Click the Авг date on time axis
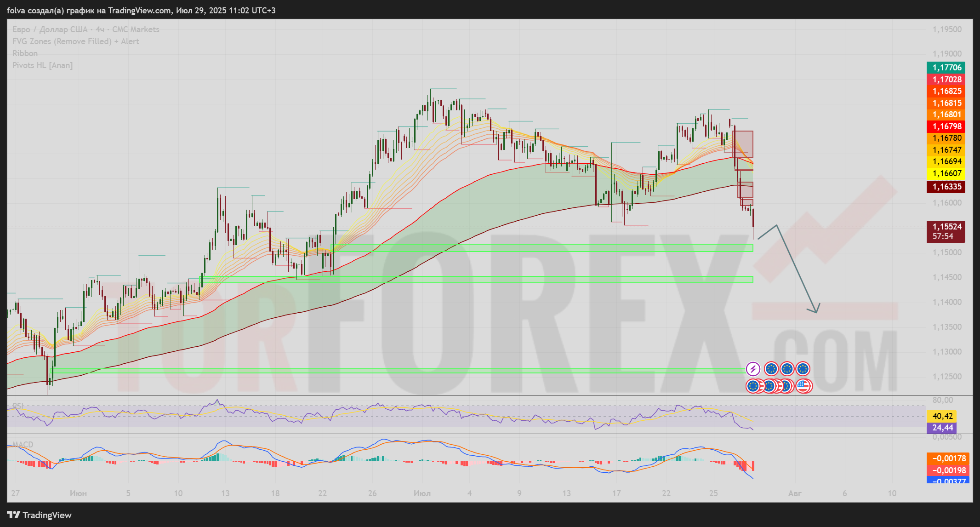 (794, 493)
